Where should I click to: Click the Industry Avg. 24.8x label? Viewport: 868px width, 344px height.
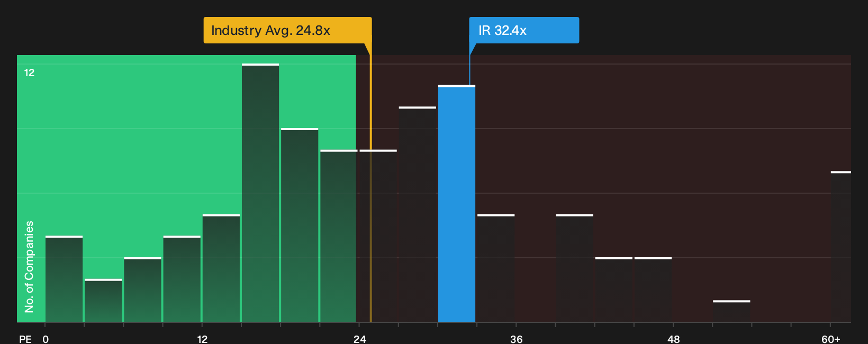click(x=287, y=30)
